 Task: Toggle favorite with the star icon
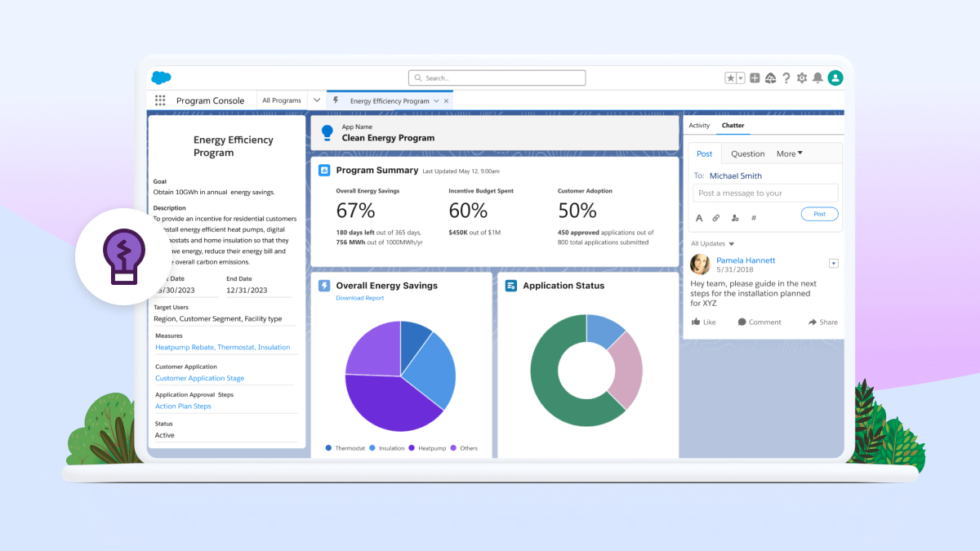(x=731, y=78)
